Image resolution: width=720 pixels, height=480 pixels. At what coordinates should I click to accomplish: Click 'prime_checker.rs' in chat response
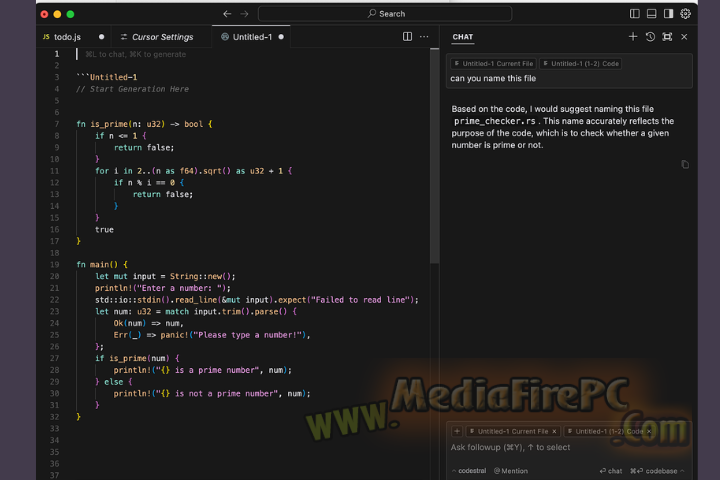pos(495,121)
